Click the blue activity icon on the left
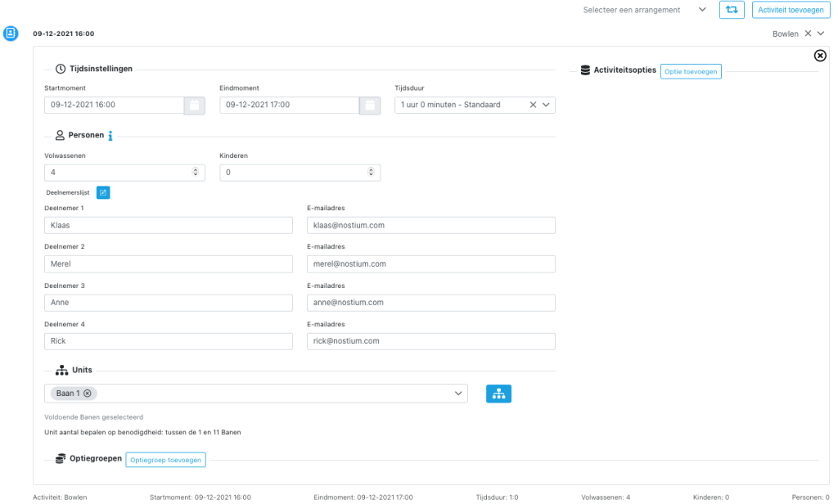 (11, 34)
